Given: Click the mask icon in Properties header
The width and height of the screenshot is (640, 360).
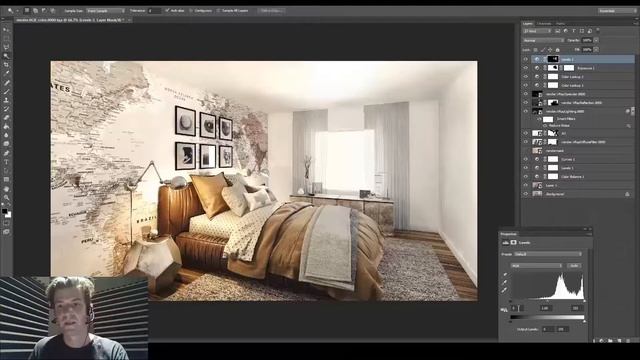Looking at the screenshot, I should [513, 242].
